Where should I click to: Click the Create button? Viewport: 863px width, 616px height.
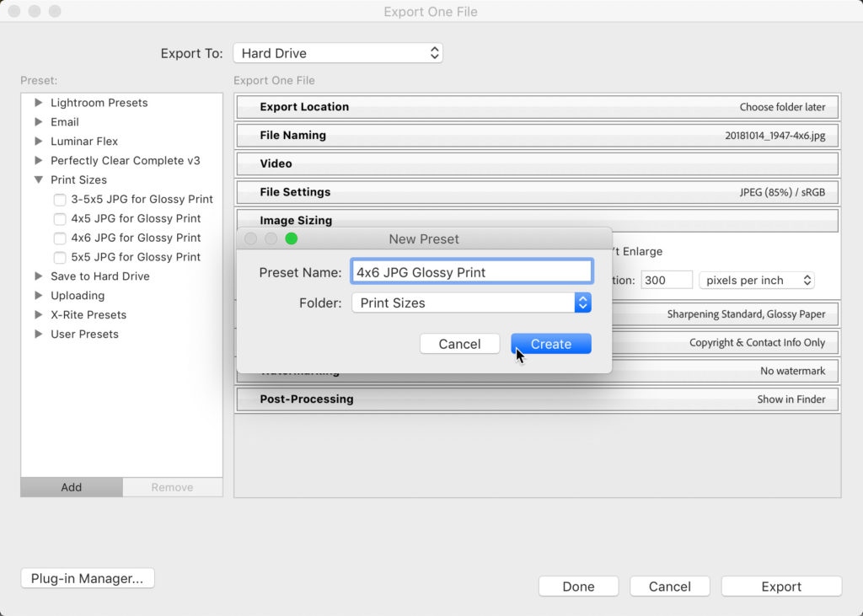[550, 344]
